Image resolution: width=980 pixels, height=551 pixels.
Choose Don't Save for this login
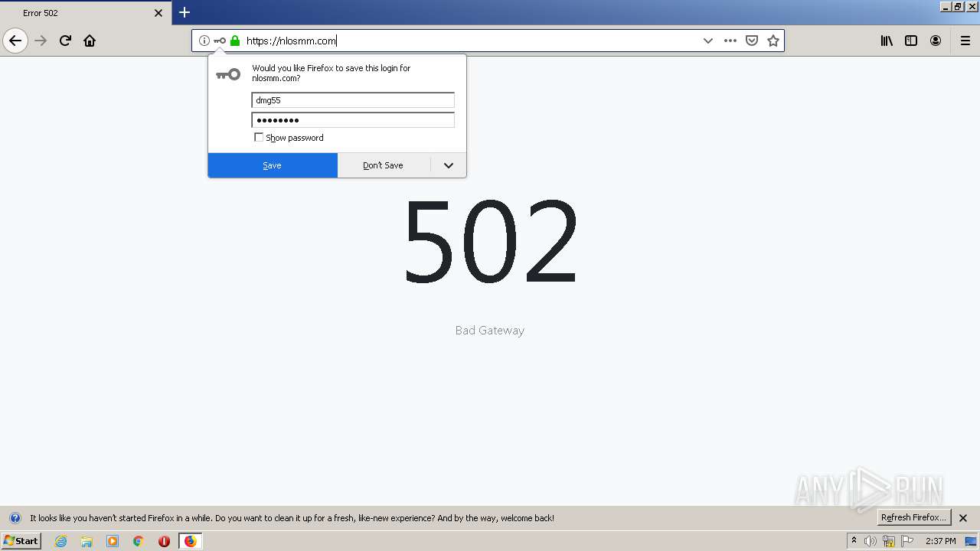coord(384,165)
